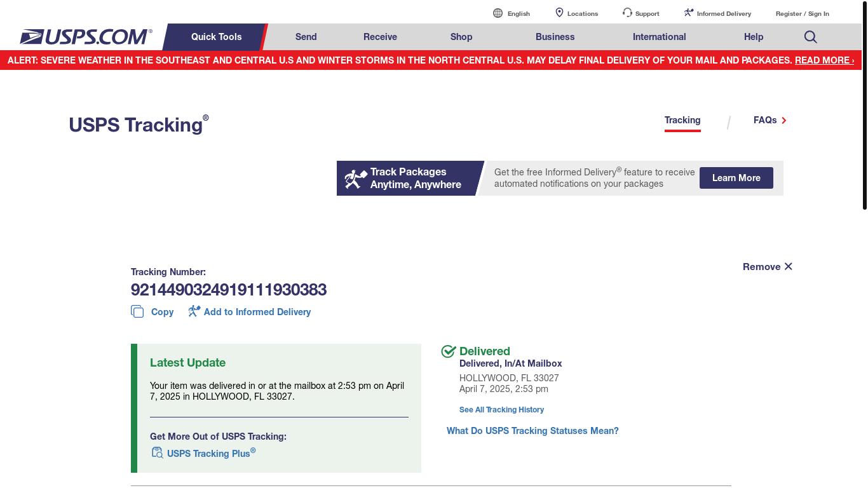Open the Shop menu

tap(461, 37)
